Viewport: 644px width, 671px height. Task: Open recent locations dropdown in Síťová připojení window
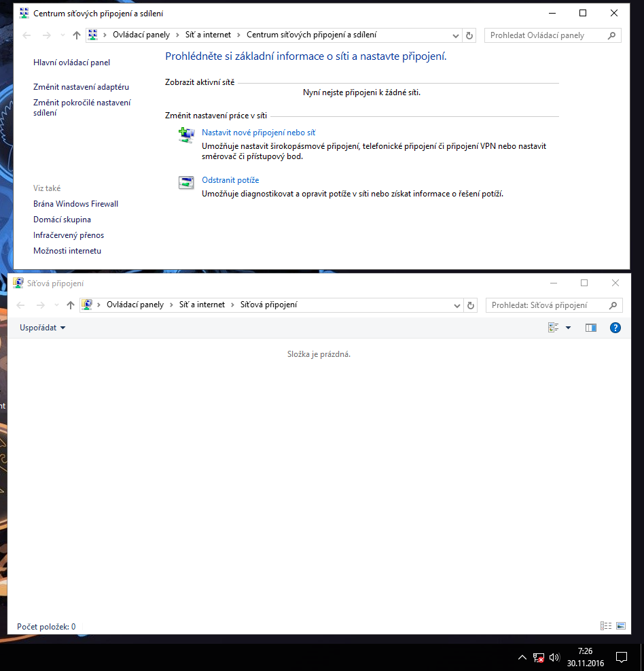point(56,305)
